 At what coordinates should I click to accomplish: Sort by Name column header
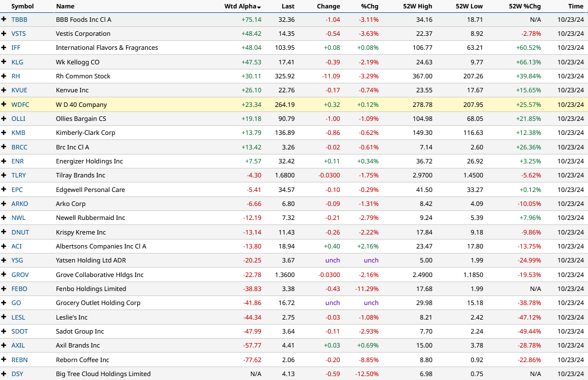tap(66, 6)
